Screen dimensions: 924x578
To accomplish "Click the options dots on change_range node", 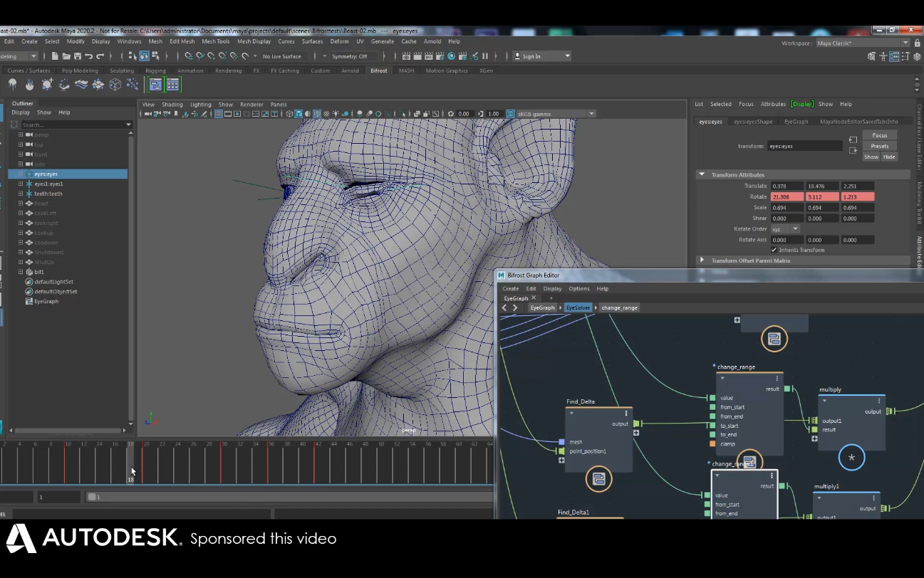I will click(777, 379).
